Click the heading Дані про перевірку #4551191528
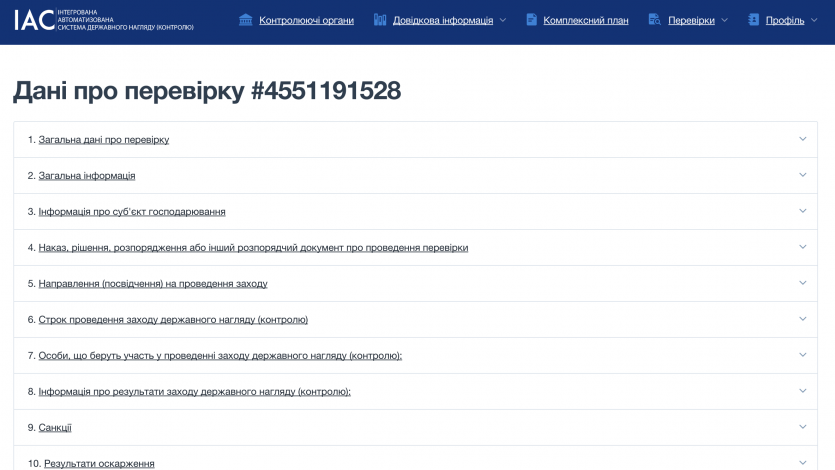Image resolution: width=835 pixels, height=470 pixels. (x=207, y=90)
